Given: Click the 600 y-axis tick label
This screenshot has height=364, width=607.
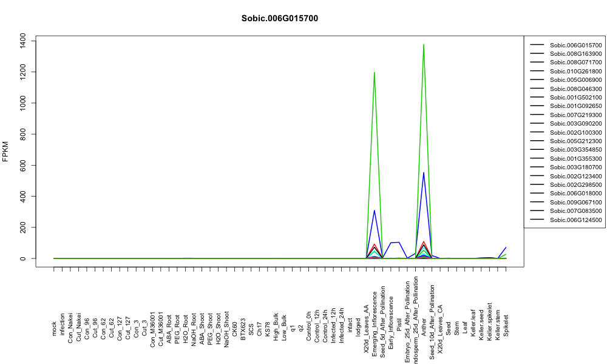Looking at the screenshot, I should click(x=23, y=165).
